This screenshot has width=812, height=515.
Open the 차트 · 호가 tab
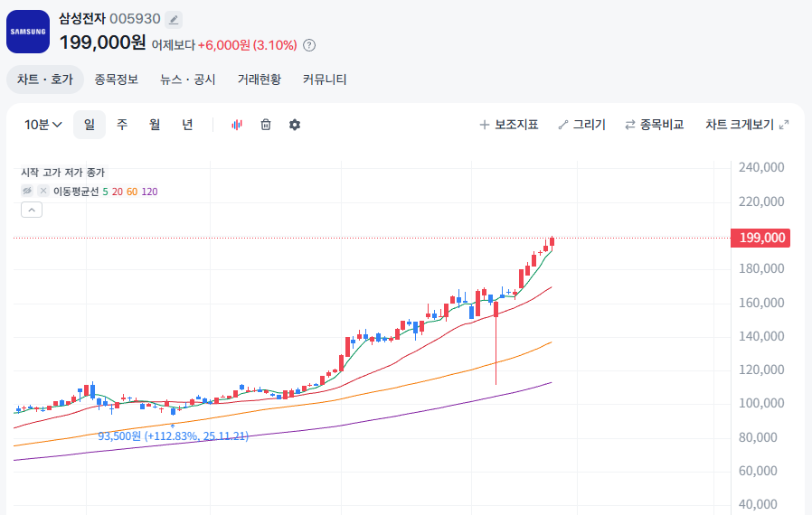click(x=45, y=80)
